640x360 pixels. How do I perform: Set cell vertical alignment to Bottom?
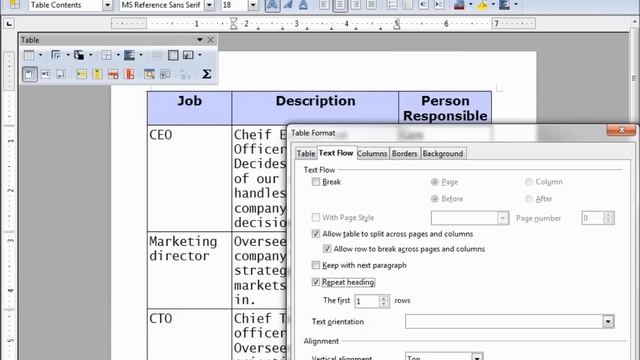tap(61, 74)
